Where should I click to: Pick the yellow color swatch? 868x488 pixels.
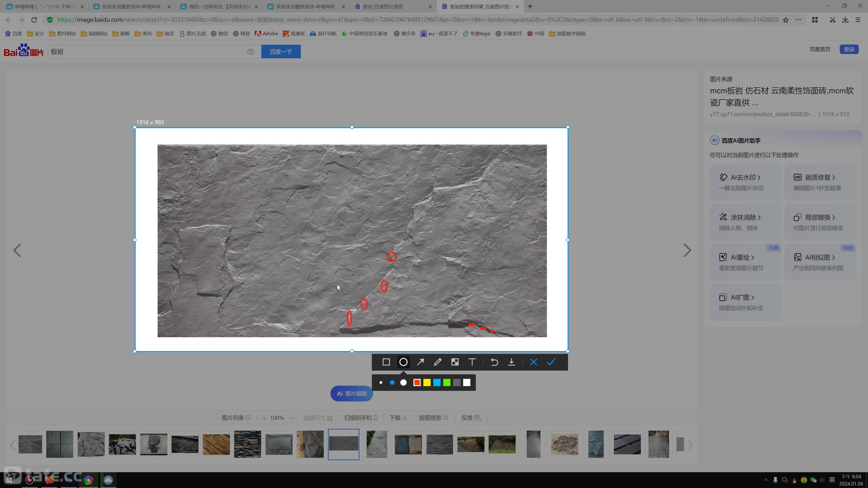(x=427, y=383)
